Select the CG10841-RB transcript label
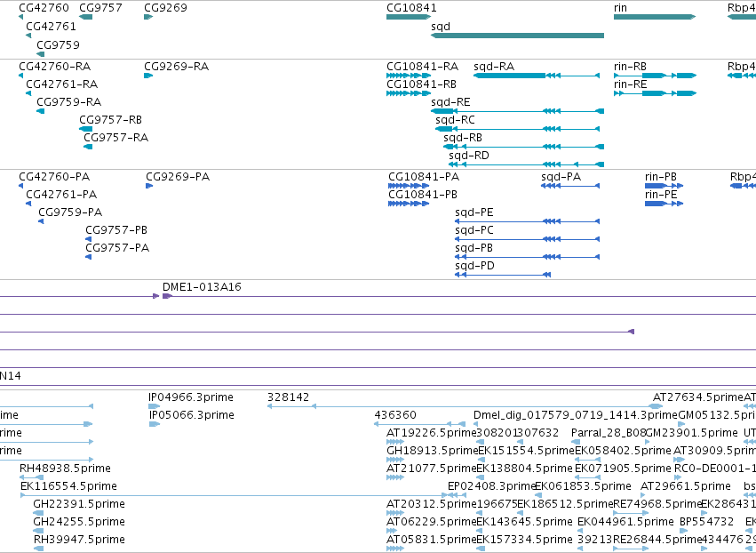The image size is (756, 553). [421, 84]
